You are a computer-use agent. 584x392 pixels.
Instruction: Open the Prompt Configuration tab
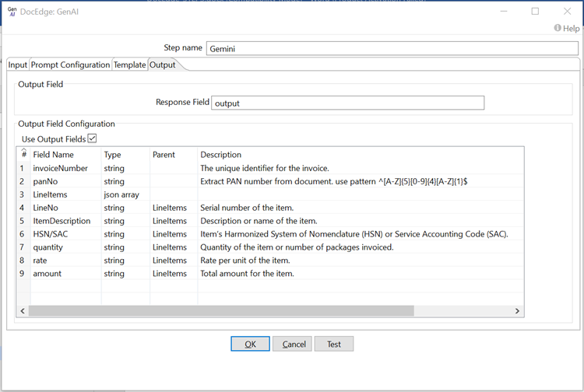tap(70, 65)
